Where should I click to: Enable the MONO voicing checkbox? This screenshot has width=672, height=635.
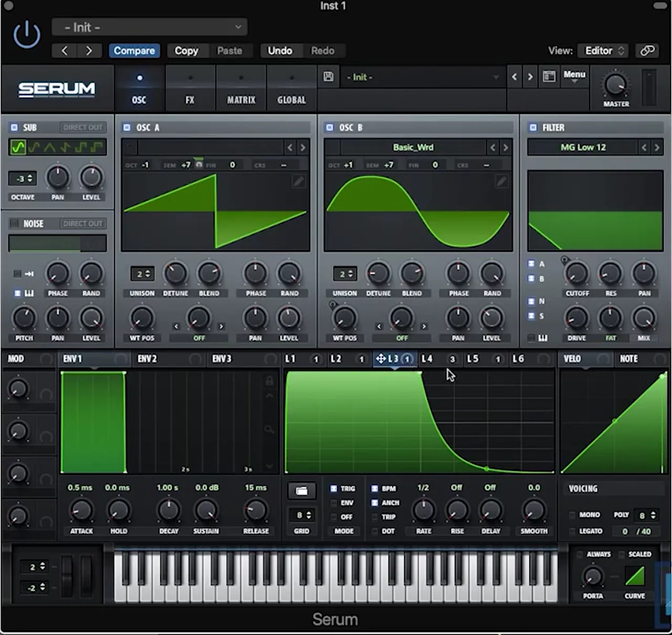572,515
